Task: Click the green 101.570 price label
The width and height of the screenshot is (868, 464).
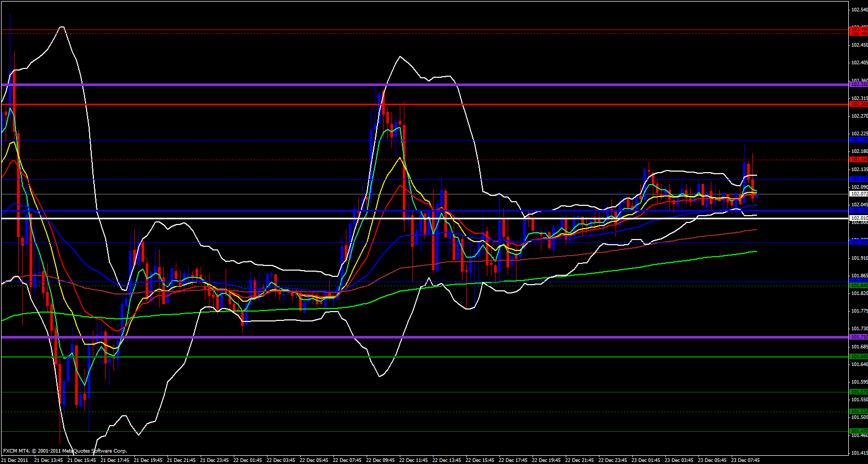Action: pyautogui.click(x=859, y=392)
